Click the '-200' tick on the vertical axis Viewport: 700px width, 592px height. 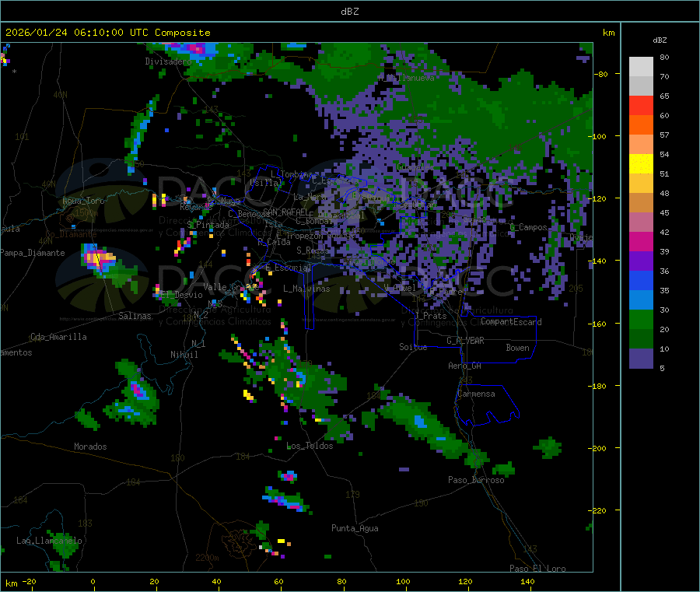click(x=597, y=448)
